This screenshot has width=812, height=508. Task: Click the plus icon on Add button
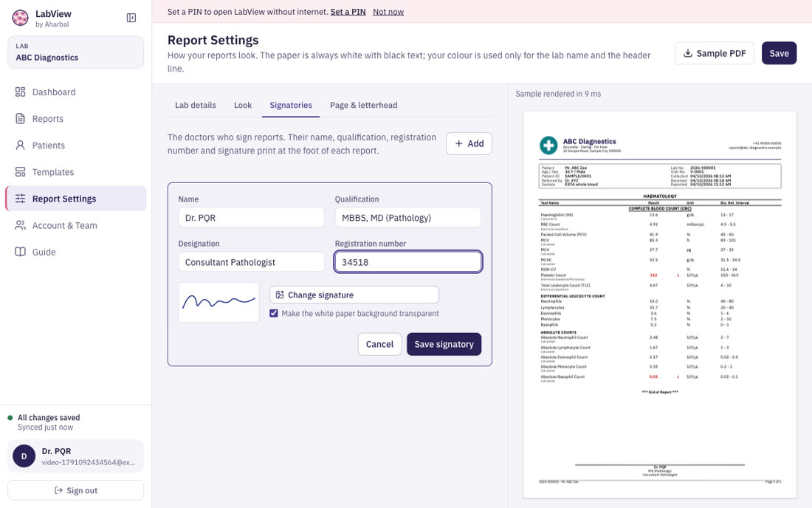click(459, 143)
